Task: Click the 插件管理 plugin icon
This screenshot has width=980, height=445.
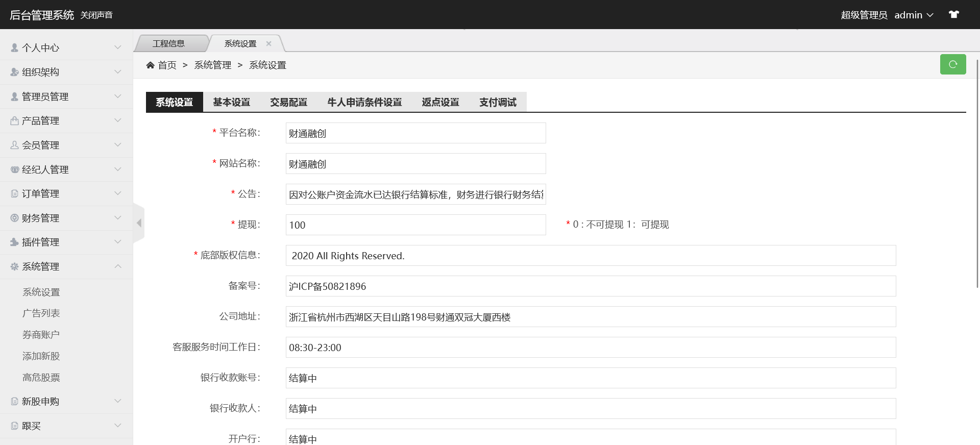Action: (14, 242)
